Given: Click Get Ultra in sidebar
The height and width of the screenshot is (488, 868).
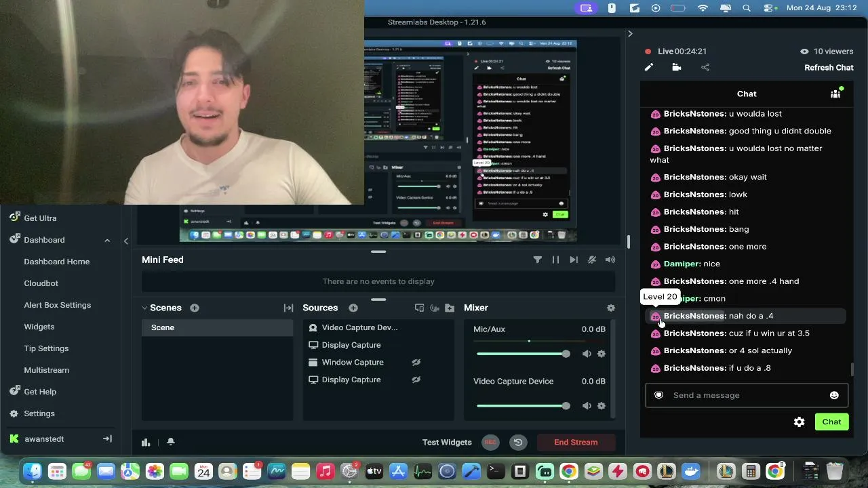Looking at the screenshot, I should pos(40,218).
